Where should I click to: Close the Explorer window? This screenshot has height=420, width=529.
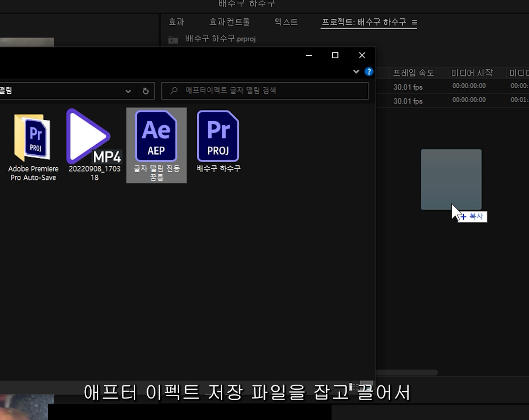tap(362, 56)
